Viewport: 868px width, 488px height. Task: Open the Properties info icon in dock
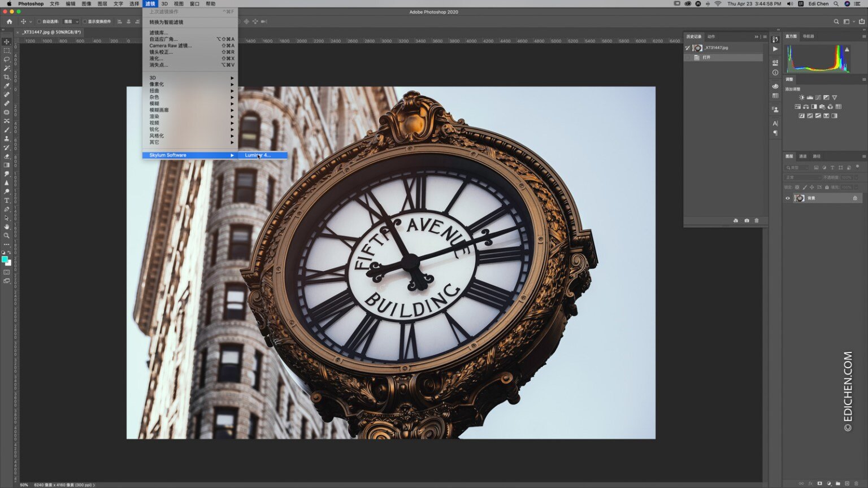775,72
